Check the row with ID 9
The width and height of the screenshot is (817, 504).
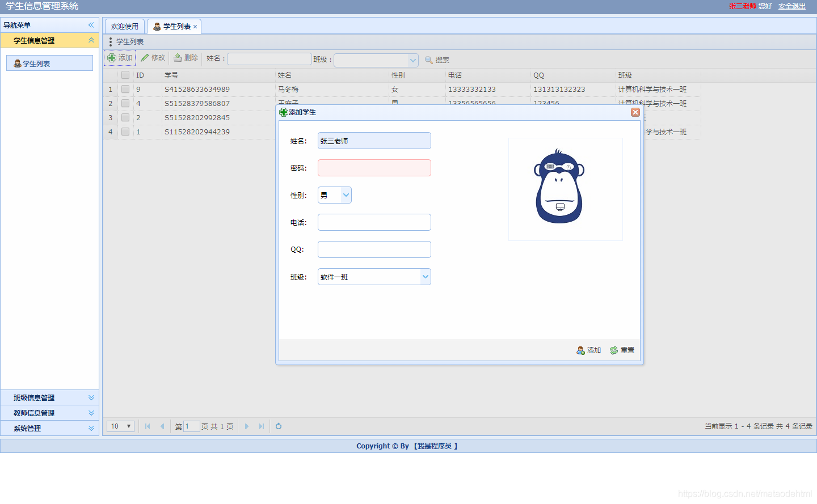point(125,89)
